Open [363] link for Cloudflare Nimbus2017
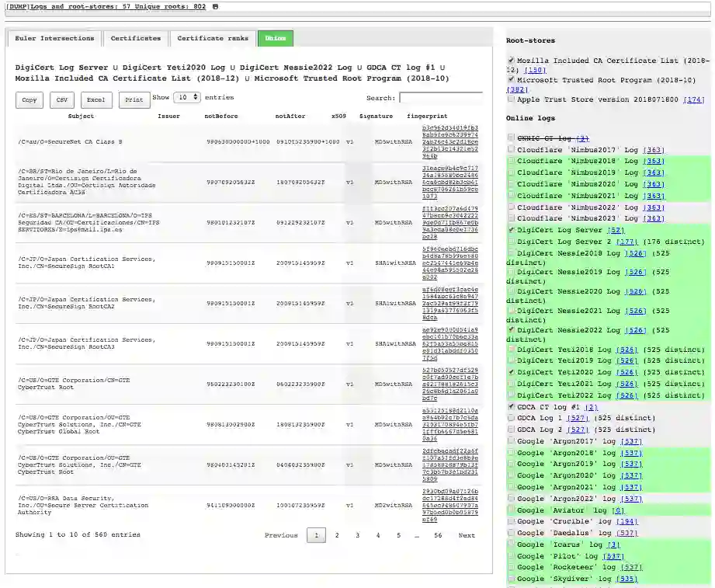 coord(654,150)
